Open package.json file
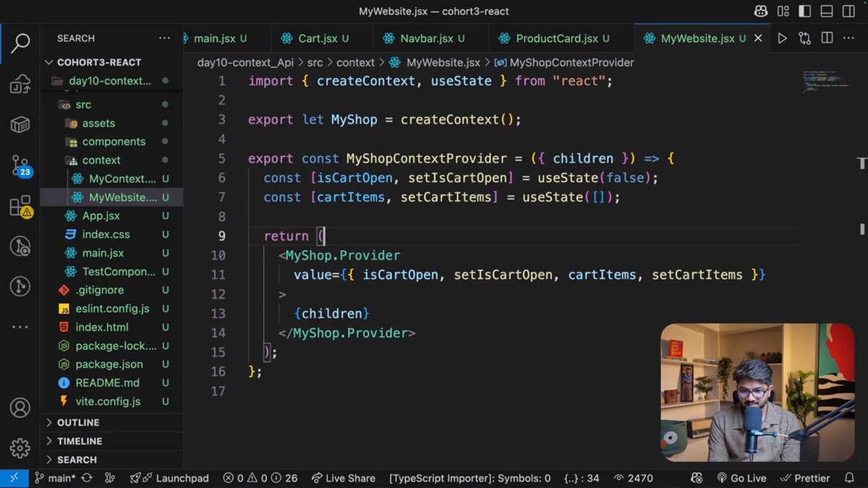This screenshot has height=488, width=868. [111, 364]
